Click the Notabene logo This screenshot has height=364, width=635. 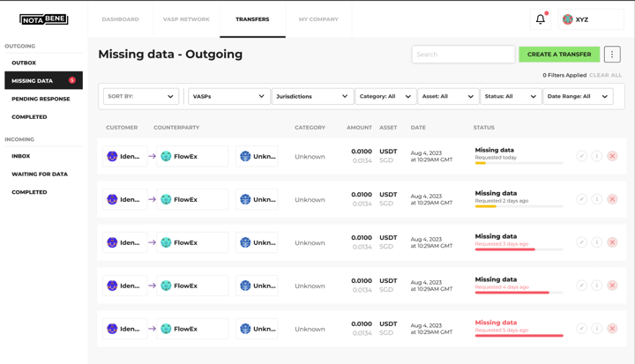pos(44,19)
